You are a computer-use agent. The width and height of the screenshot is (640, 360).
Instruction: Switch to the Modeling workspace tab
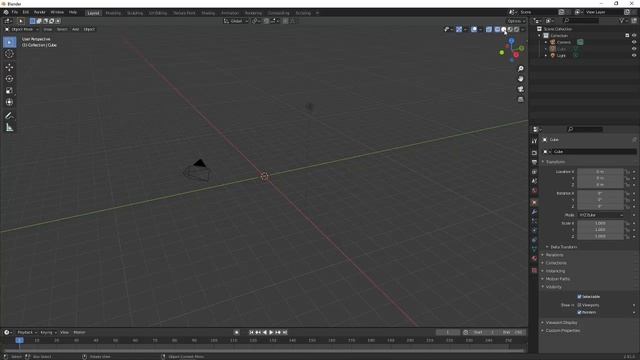point(113,13)
